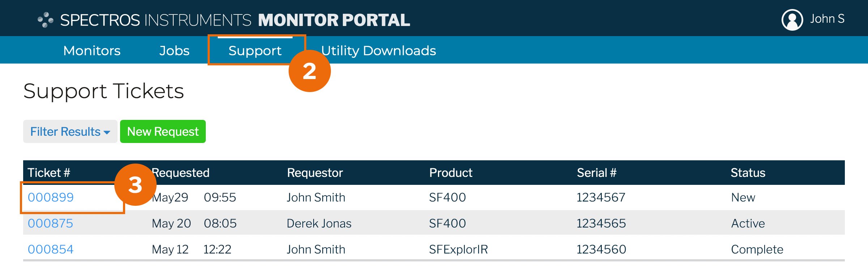Click the Monitor Portal title text

[x=334, y=20]
